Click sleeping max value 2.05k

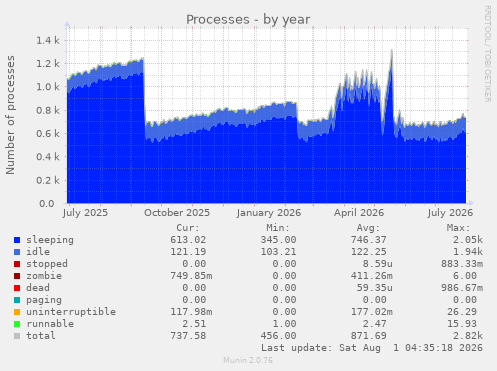click(x=468, y=240)
